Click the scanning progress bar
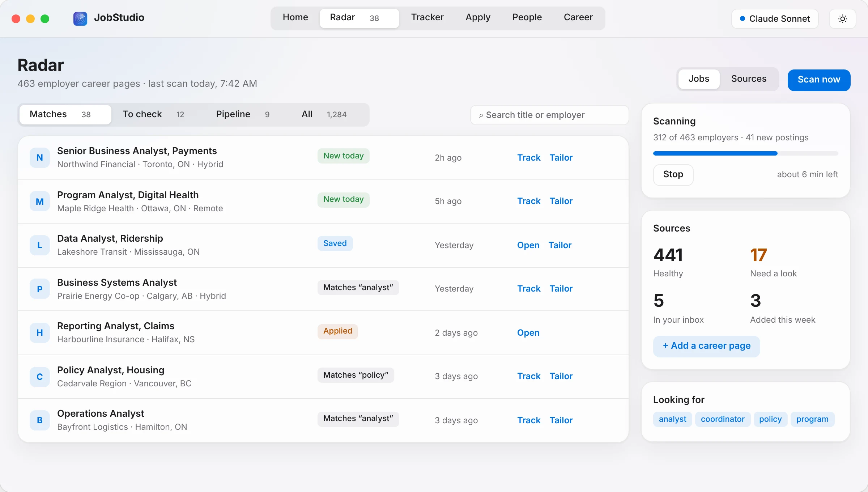868x492 pixels. (x=745, y=154)
